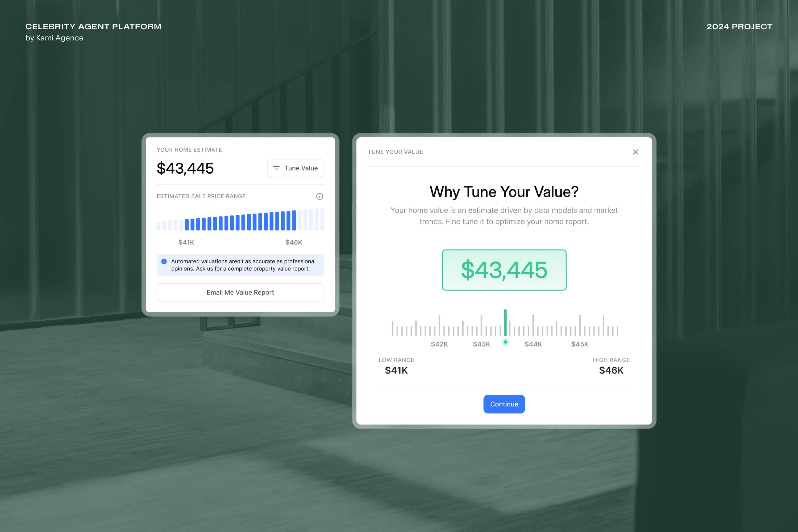The width and height of the screenshot is (798, 532).
Task: Click Email Me Value Report button
Action: (240, 292)
